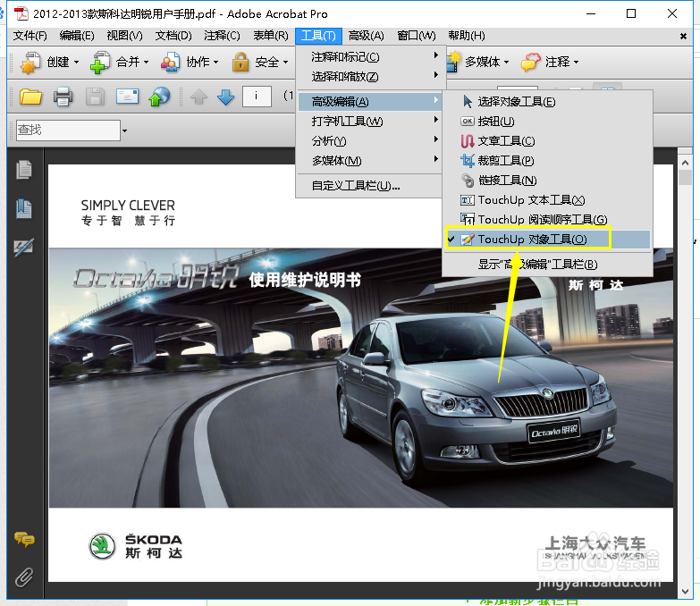Click the page number input box
Image resolution: width=700 pixels, height=606 pixels.
click(x=257, y=97)
